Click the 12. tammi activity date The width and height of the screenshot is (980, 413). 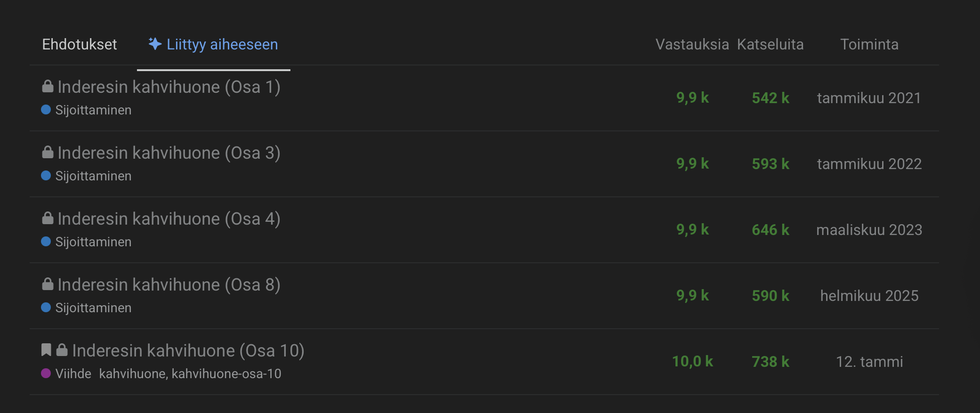click(x=869, y=362)
